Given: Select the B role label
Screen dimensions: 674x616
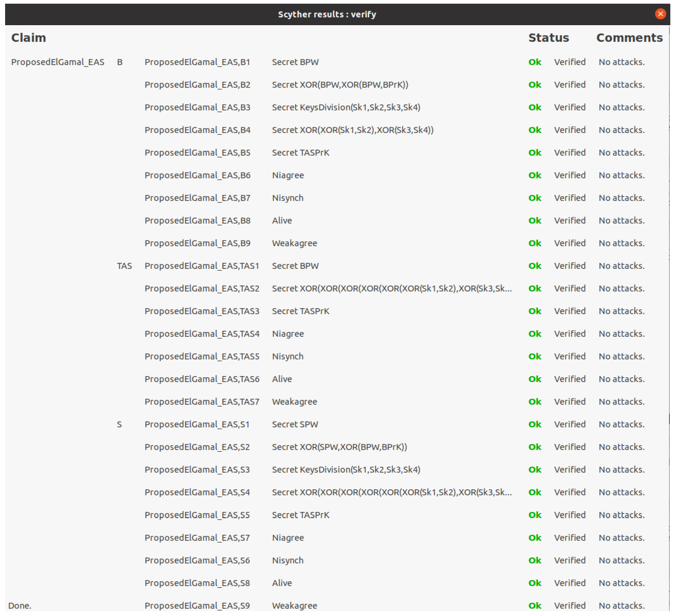Looking at the screenshot, I should click(120, 62).
